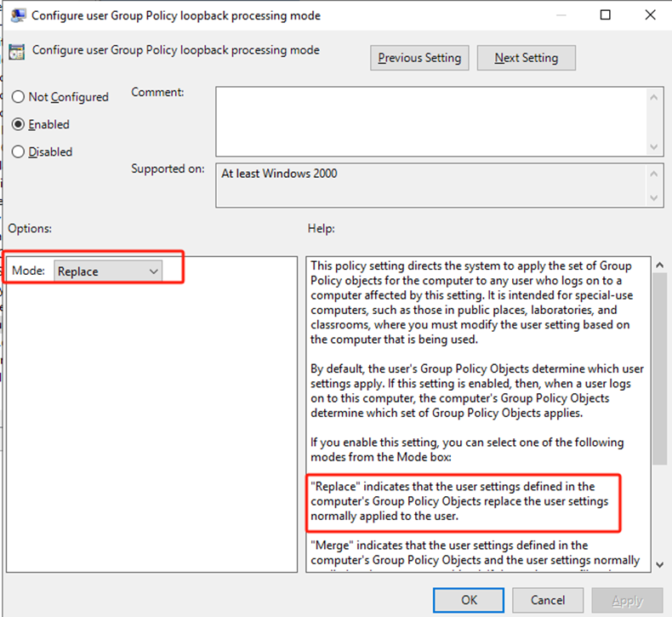This screenshot has height=617, width=672.
Task: Open the Mode dropdown showing Replace
Action: click(x=108, y=271)
